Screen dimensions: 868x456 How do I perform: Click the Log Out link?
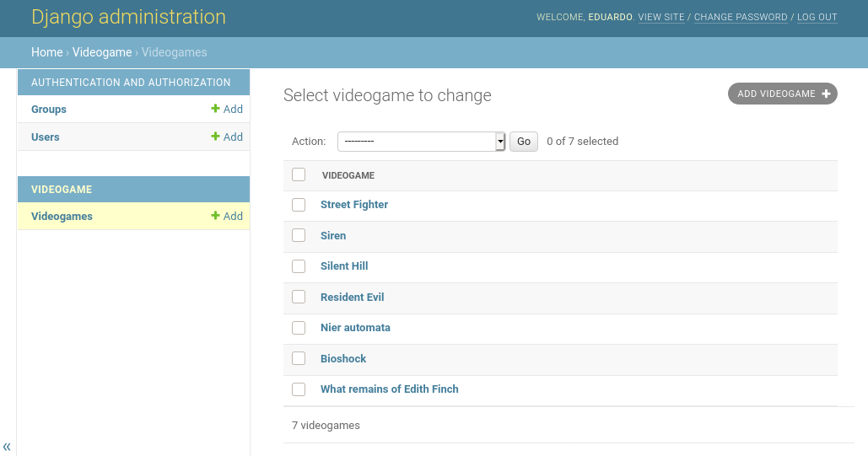817,18
